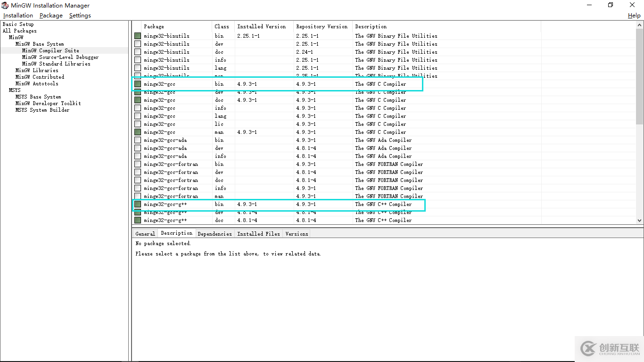Select MinGW Contributed category
644x362 pixels.
pos(40,77)
